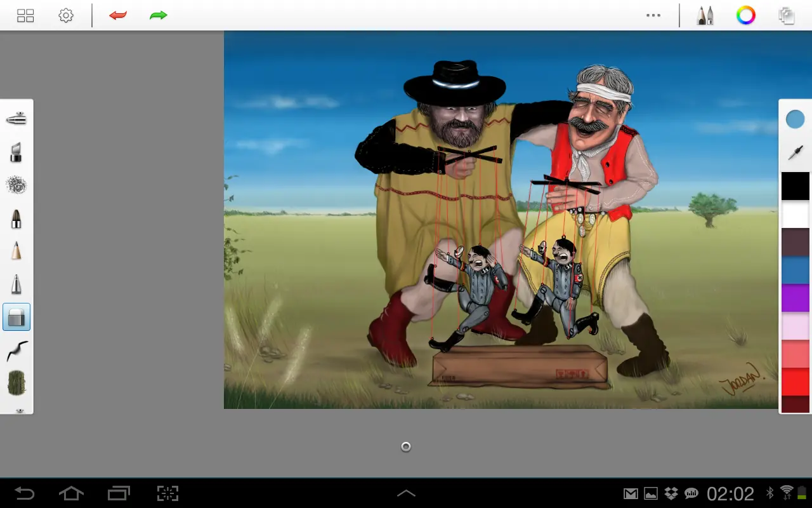Expand the bottom bar up chevron
Screen dimensions: 812x508
(x=406, y=493)
